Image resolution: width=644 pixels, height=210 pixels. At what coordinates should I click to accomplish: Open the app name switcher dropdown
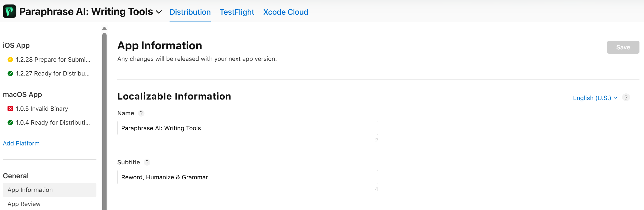coord(159,12)
